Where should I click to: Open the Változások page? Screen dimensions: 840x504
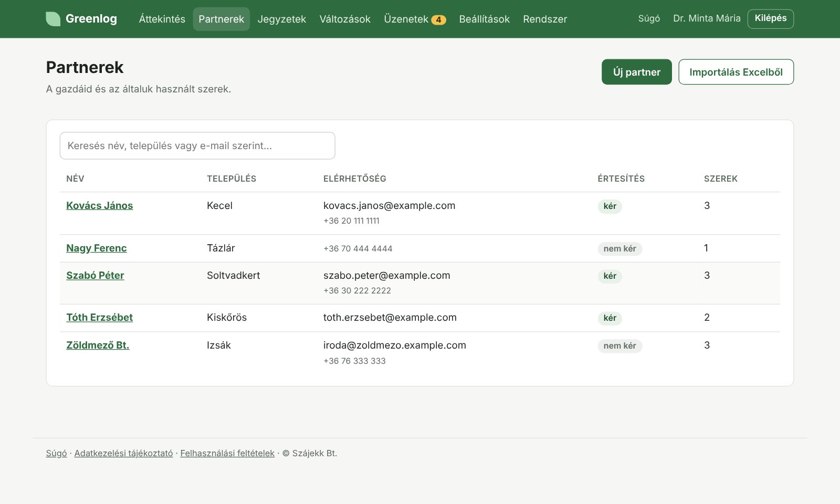click(345, 19)
